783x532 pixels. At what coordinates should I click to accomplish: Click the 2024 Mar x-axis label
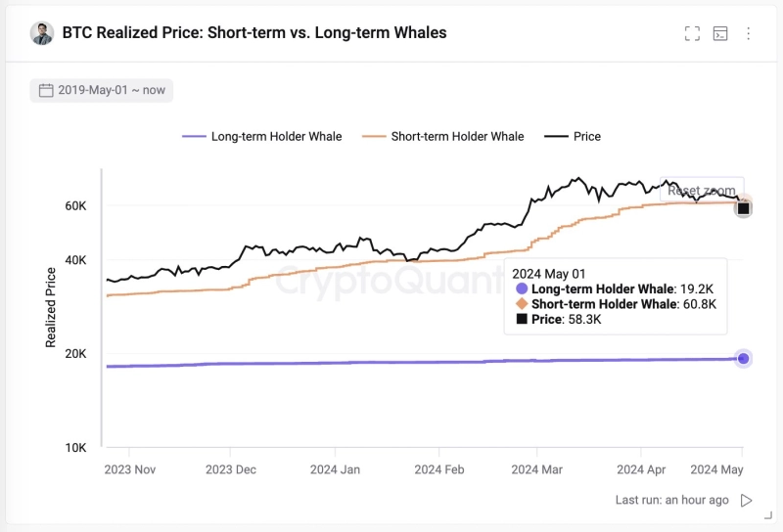pos(539,469)
